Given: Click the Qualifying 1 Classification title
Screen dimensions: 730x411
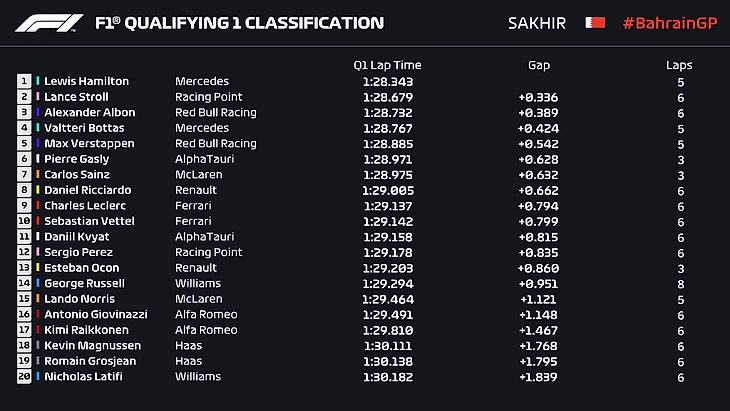Looking at the screenshot, I should 239,23.
